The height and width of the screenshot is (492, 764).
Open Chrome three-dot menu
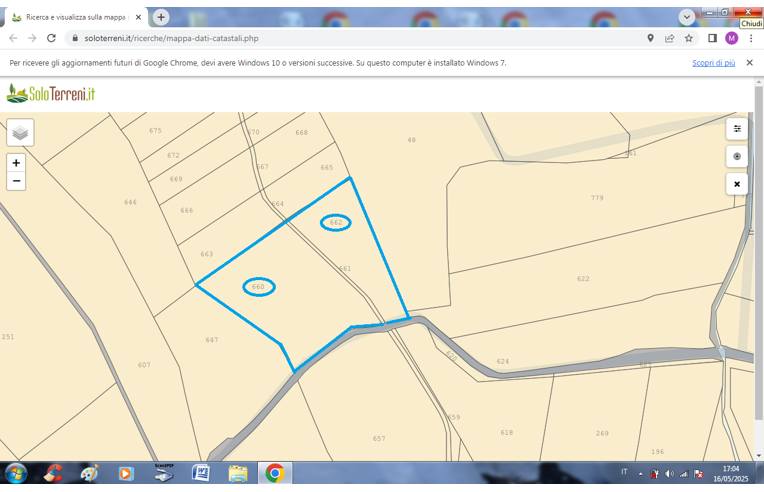click(x=751, y=38)
